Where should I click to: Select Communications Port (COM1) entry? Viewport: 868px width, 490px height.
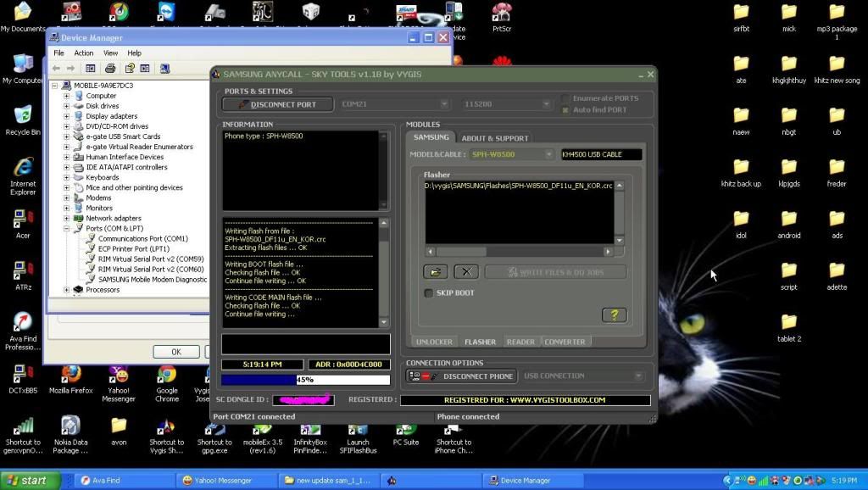pos(142,238)
